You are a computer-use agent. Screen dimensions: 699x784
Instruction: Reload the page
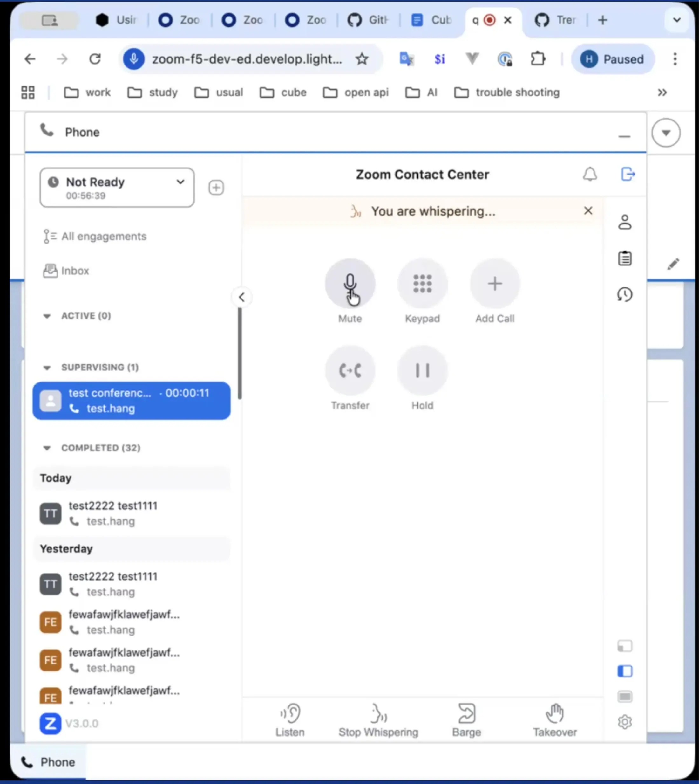(95, 59)
